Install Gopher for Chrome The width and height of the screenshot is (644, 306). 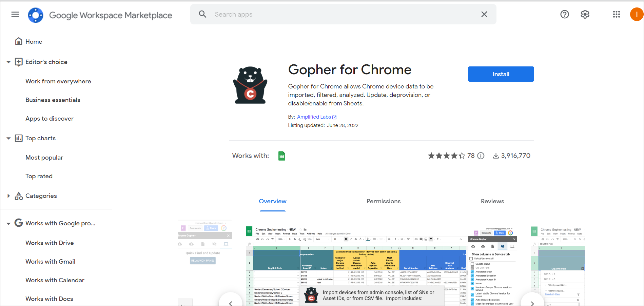(x=501, y=74)
